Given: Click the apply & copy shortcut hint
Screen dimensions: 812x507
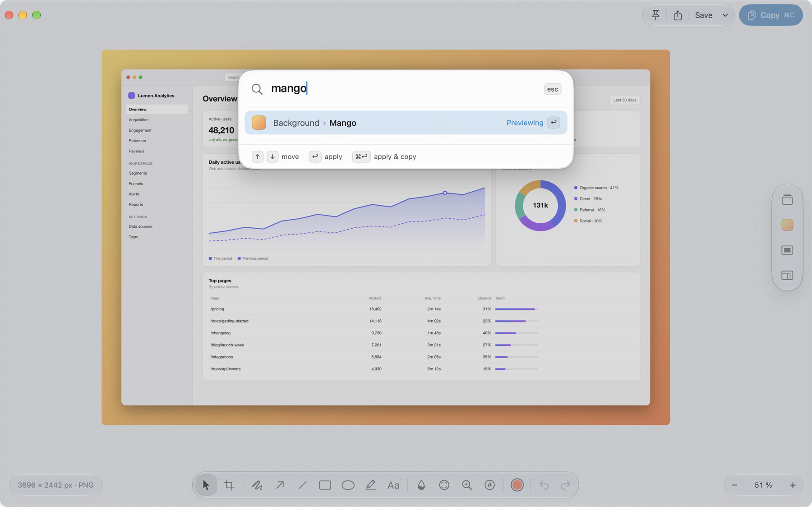Looking at the screenshot, I should tap(384, 157).
